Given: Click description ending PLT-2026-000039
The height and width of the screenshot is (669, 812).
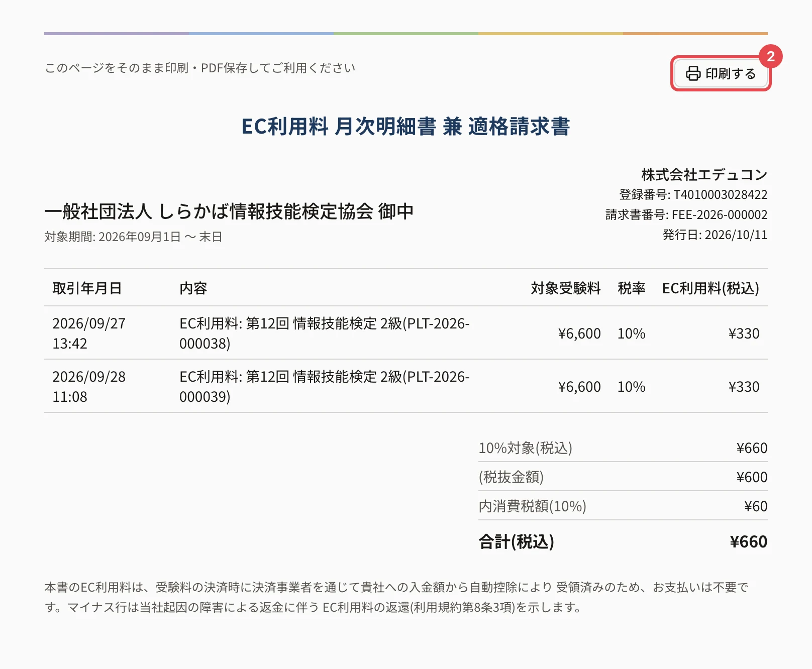Looking at the screenshot, I should click(x=325, y=386).
